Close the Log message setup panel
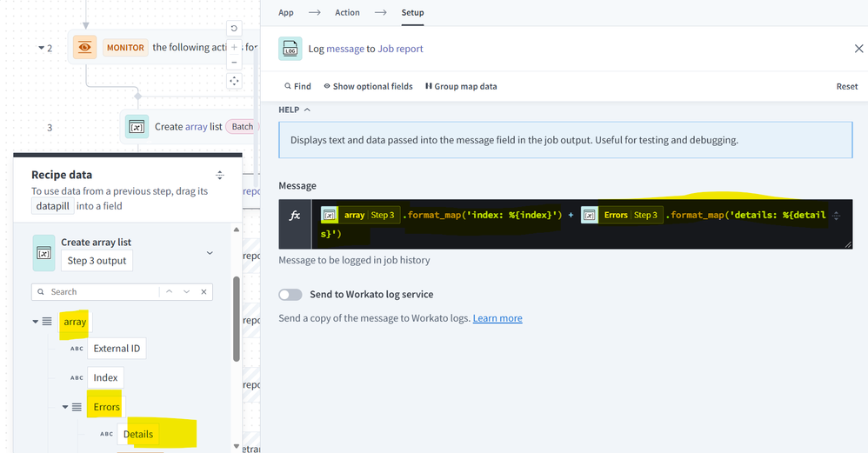Viewport: 868px width, 453px height. tap(858, 49)
